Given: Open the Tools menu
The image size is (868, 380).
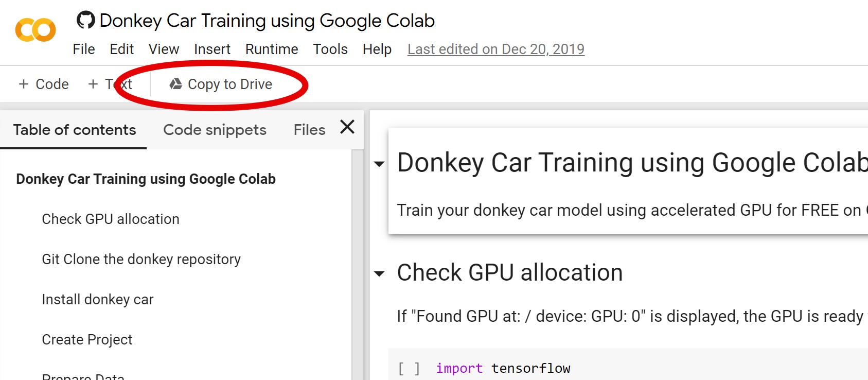Looking at the screenshot, I should point(330,49).
